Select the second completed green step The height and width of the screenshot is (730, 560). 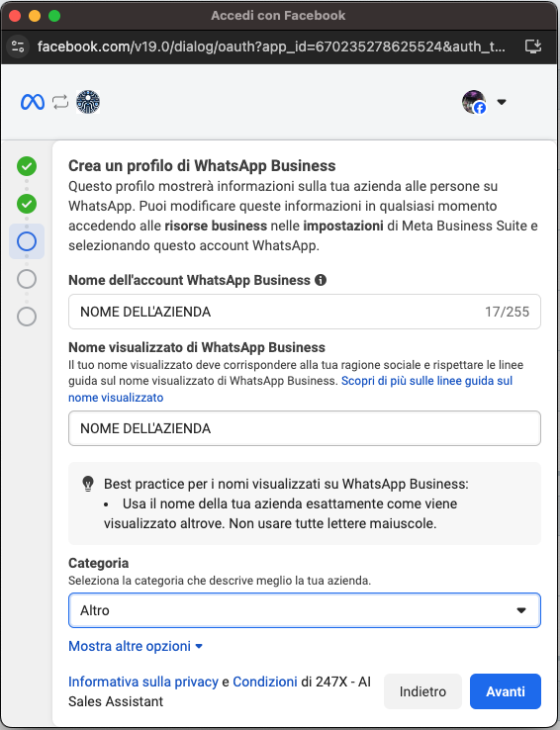27,204
